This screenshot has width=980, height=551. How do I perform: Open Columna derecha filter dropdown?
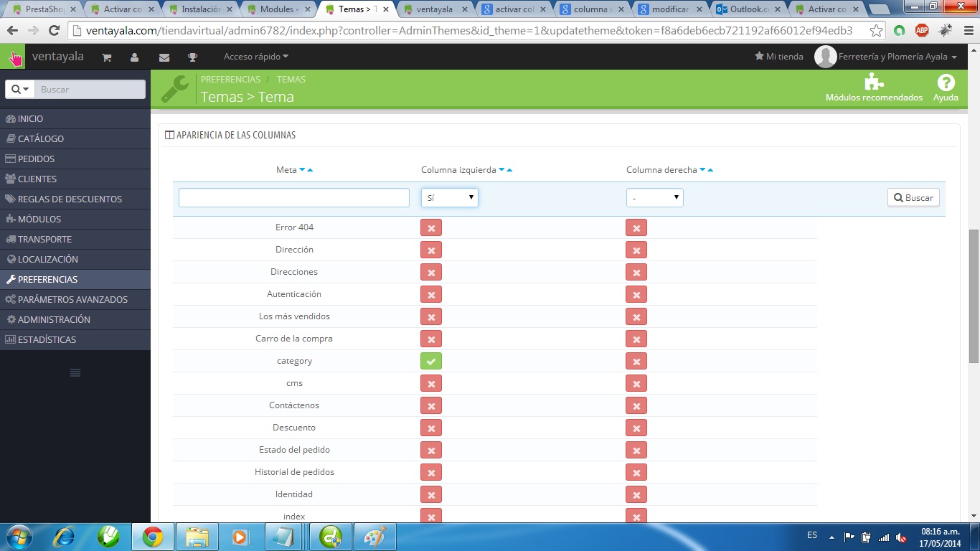pyautogui.click(x=655, y=197)
